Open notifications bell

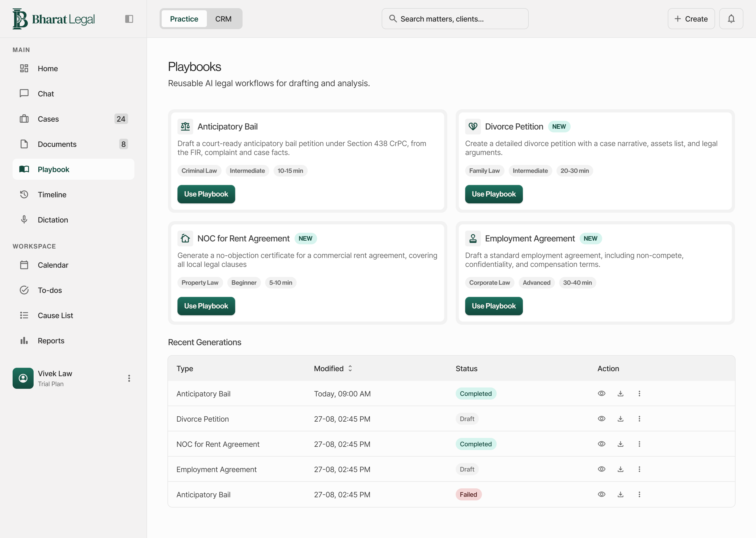731,19
